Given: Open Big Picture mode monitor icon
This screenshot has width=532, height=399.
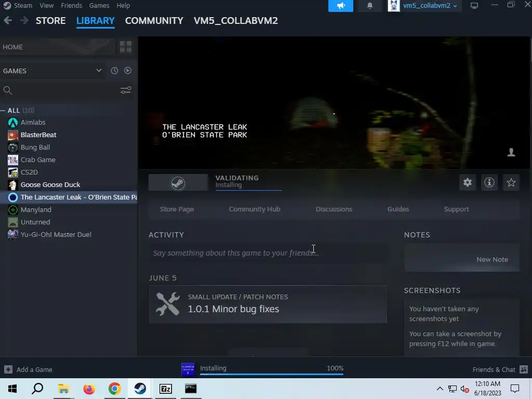Looking at the screenshot, I should (x=474, y=6).
